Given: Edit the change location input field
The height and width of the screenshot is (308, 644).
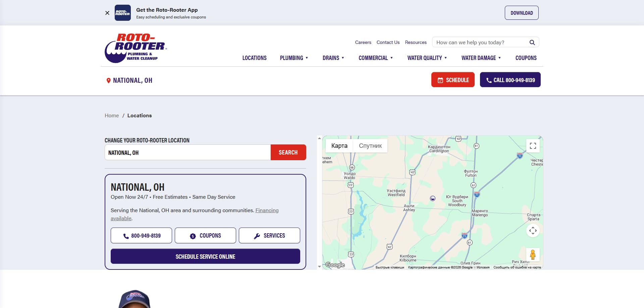Looking at the screenshot, I should point(187,152).
